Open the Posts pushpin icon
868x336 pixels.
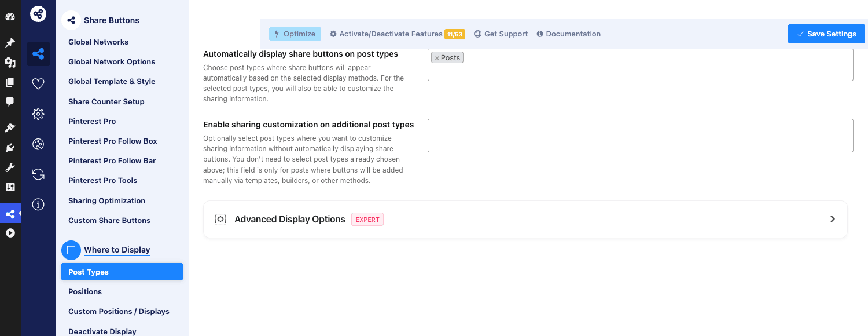(10, 43)
